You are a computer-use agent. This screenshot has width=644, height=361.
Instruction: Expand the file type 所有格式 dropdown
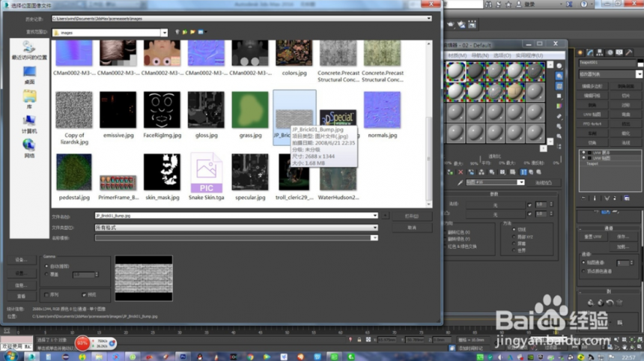point(236,228)
